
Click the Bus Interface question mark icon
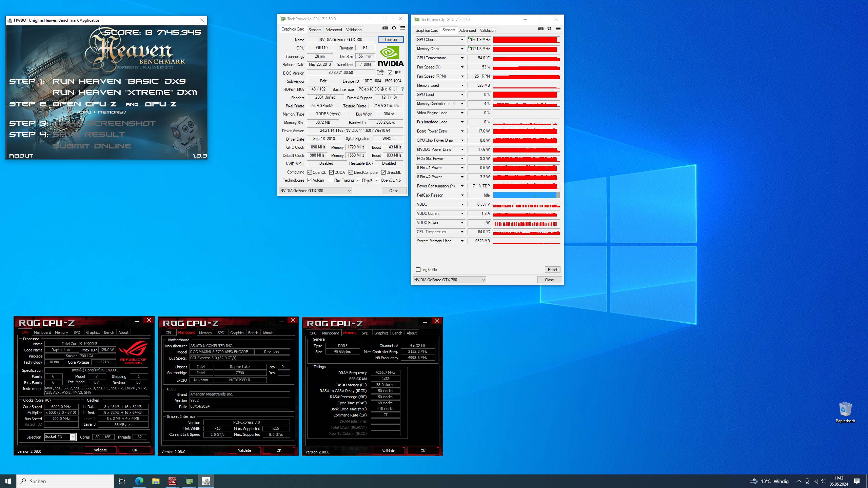[x=402, y=89]
